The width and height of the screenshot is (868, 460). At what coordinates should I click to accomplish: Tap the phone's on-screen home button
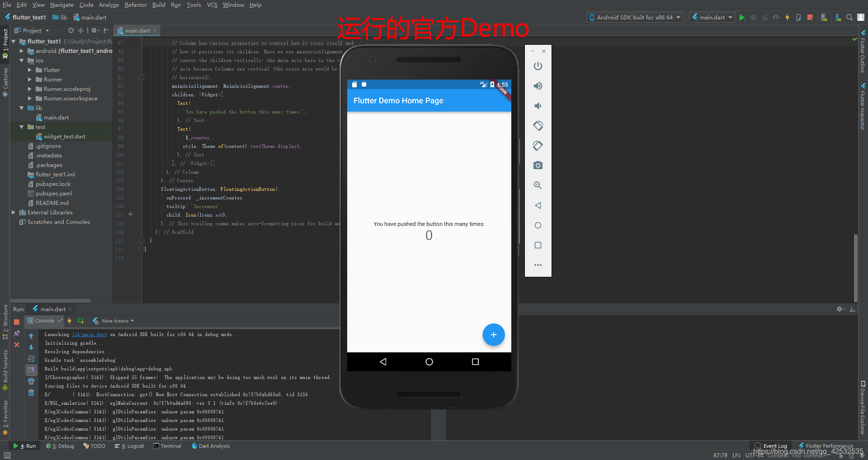(429, 362)
